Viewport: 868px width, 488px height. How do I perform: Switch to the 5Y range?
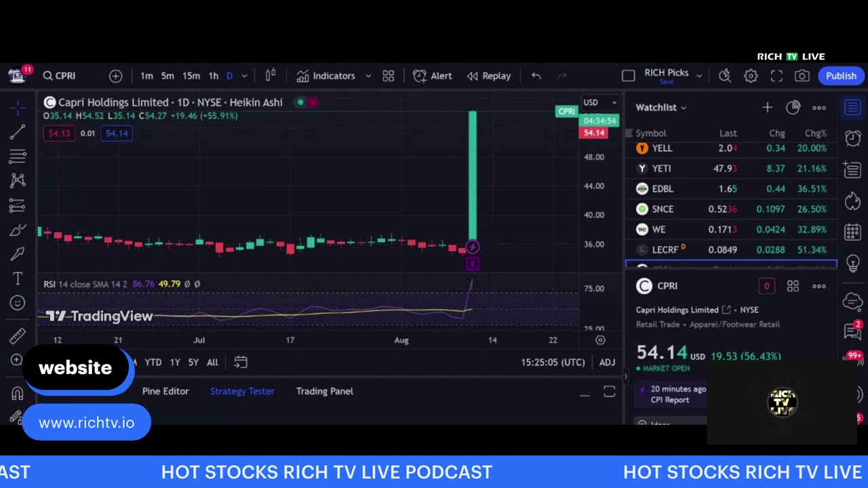click(x=193, y=363)
